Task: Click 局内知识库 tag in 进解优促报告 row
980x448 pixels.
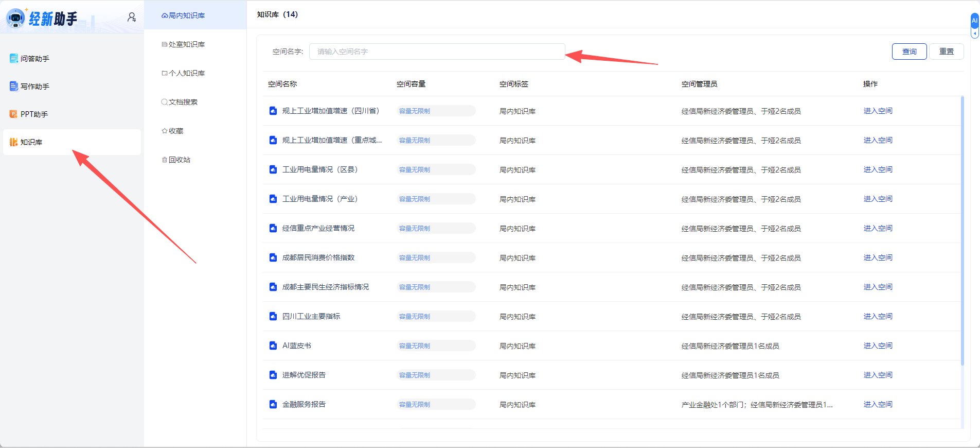Action: 517,375
